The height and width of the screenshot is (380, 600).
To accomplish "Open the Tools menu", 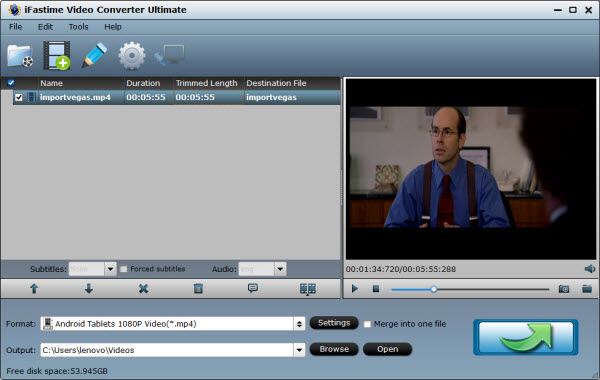I will tap(78, 27).
